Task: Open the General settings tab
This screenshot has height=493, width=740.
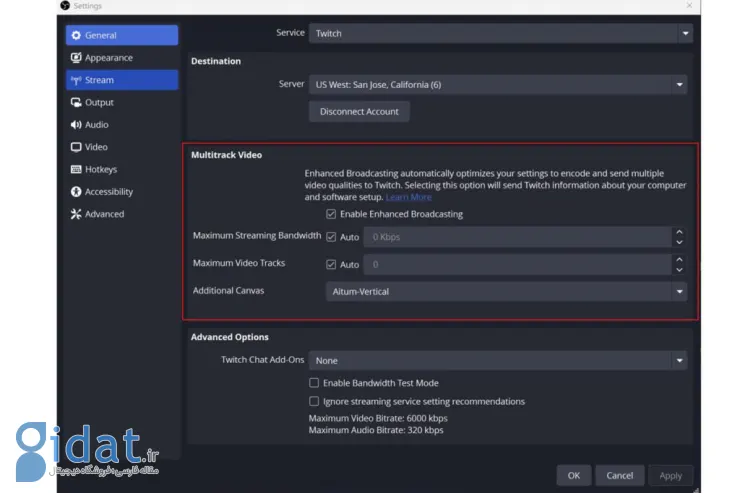Action: (122, 35)
